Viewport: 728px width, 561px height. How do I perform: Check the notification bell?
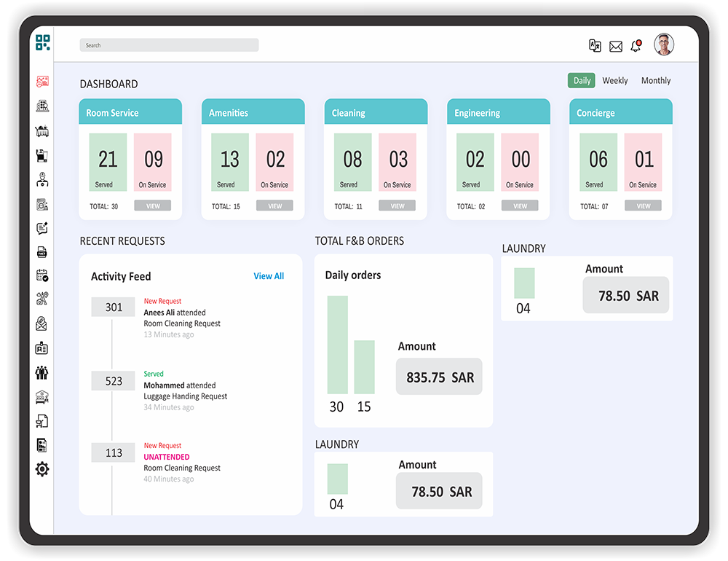[636, 46]
